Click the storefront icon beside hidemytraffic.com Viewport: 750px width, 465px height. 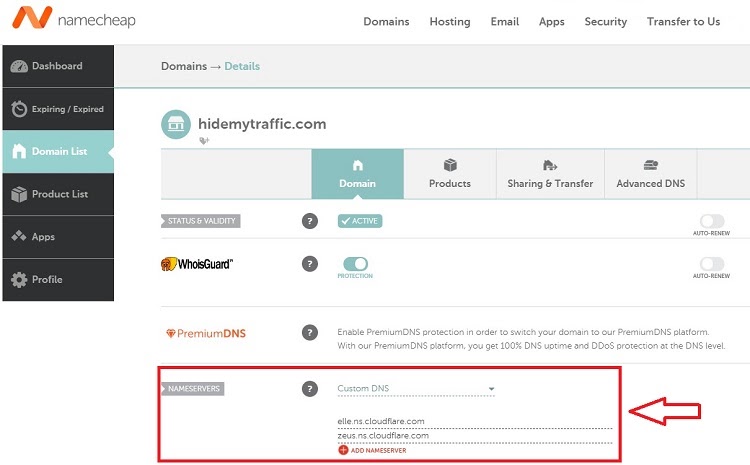coord(176,124)
